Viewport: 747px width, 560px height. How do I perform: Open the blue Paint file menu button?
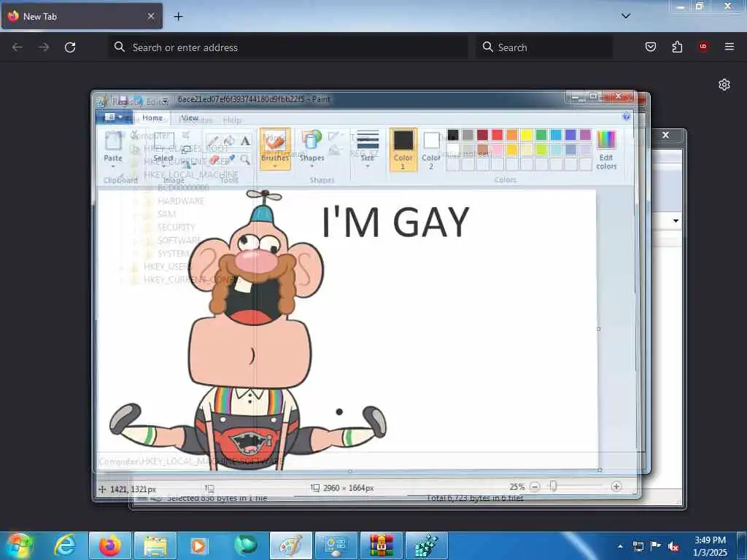pos(113,117)
